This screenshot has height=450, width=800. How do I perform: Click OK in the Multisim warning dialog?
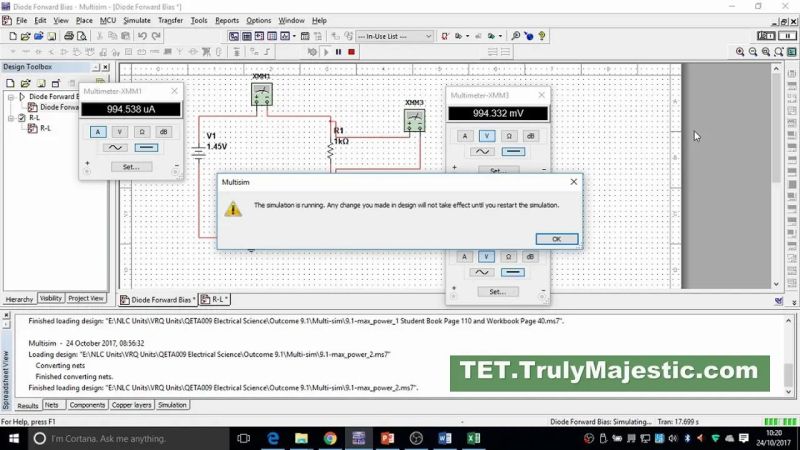[557, 239]
